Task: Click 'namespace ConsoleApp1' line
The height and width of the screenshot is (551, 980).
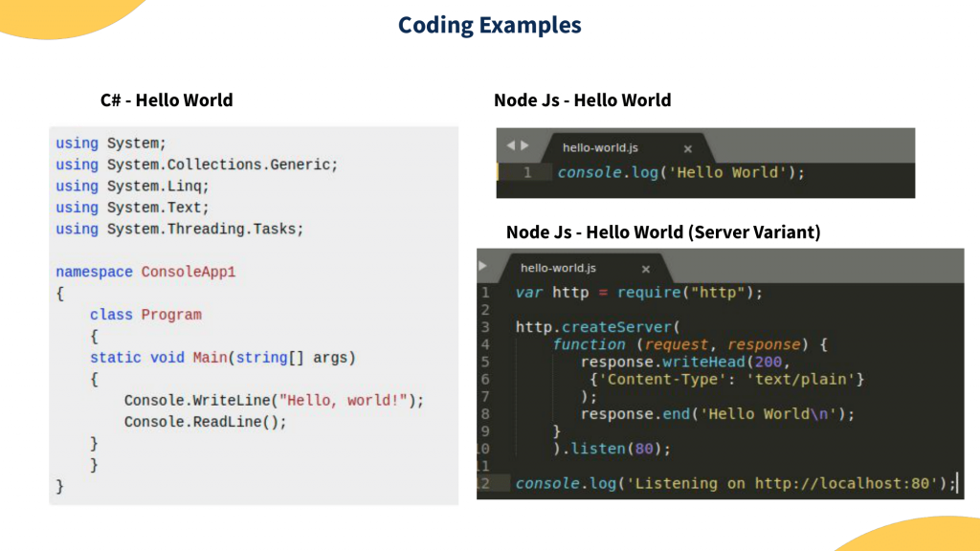Action: (x=145, y=272)
